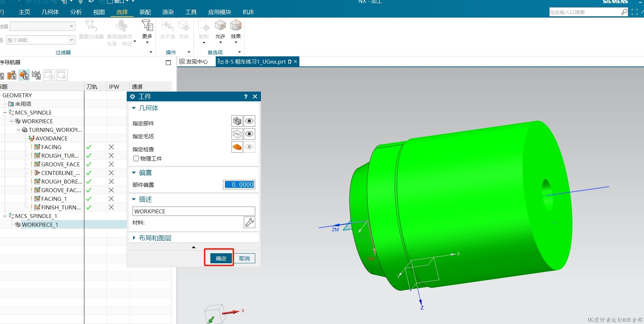Screen dimensions: 644x324
Task: Collapse dialog with the up arrow
Action: [194, 247]
